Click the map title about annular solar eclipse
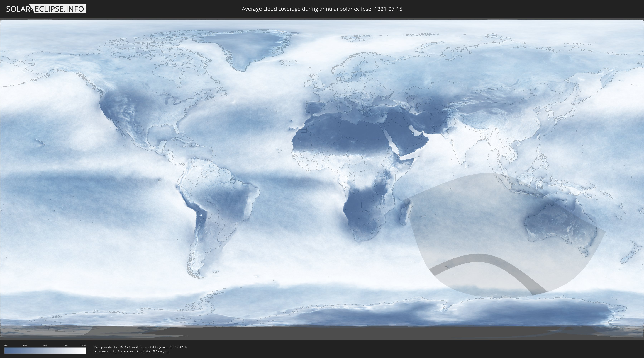 pos(322,9)
